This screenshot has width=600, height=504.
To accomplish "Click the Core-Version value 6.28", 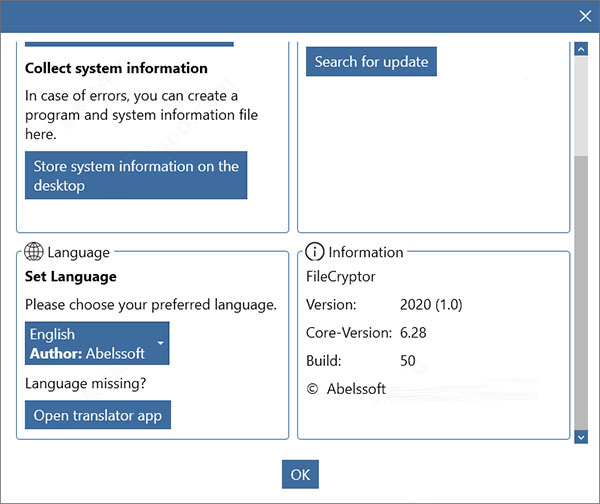I will 414,332.
